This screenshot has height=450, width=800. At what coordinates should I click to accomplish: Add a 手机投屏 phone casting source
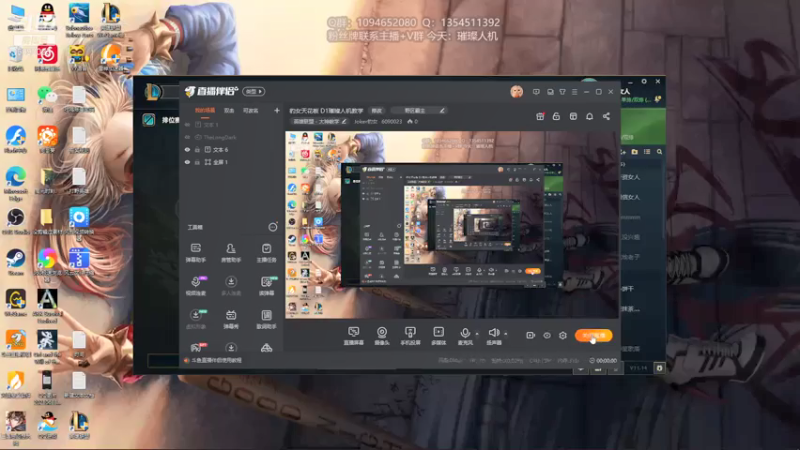point(410,336)
